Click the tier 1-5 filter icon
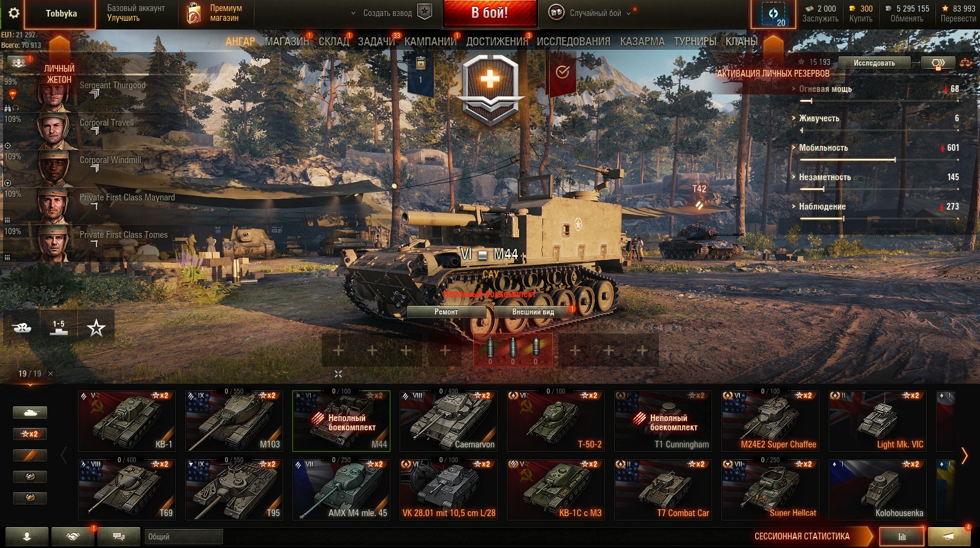This screenshot has width=980, height=548. [x=58, y=328]
